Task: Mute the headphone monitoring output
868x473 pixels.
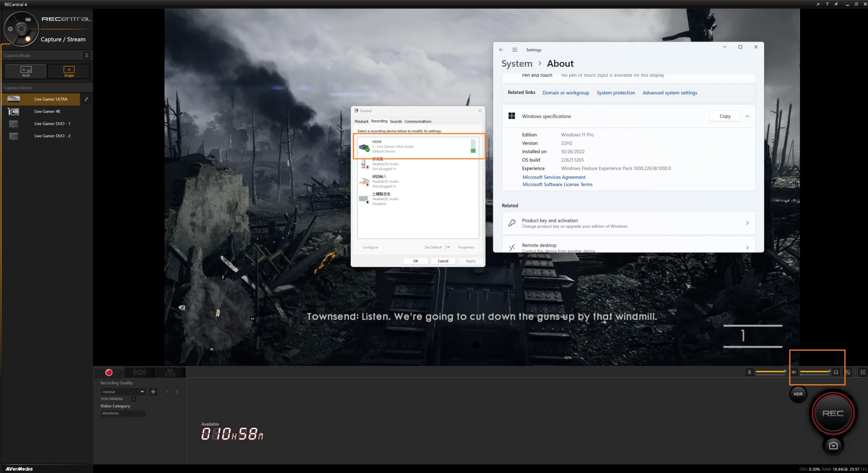Action: [x=836, y=372]
